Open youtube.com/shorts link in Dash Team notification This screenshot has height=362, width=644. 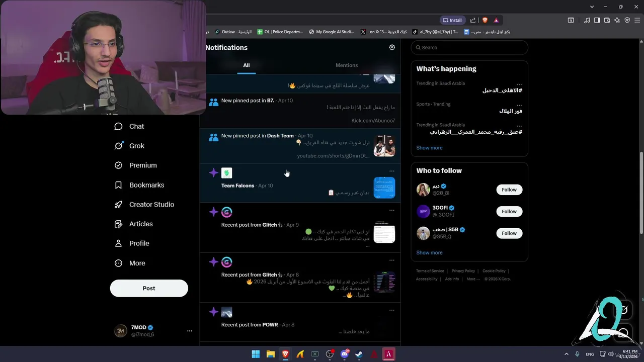[333, 156]
